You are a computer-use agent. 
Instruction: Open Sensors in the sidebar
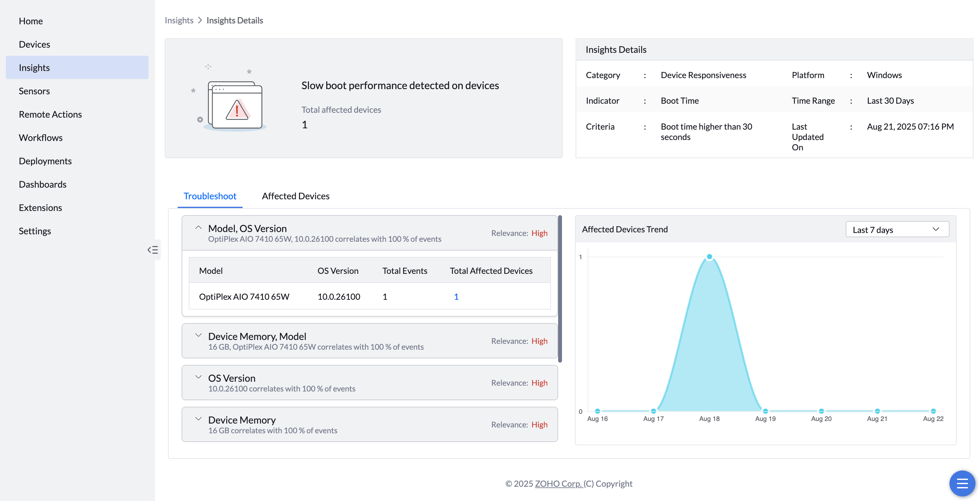pos(34,91)
